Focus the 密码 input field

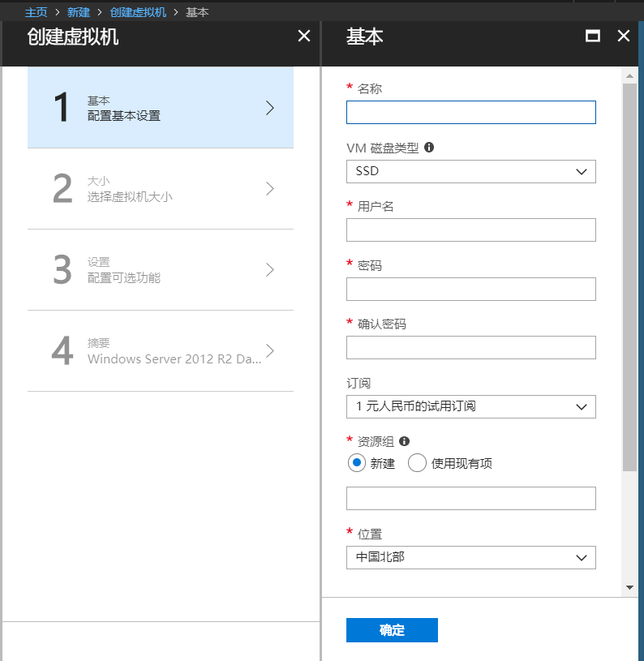tap(470, 289)
